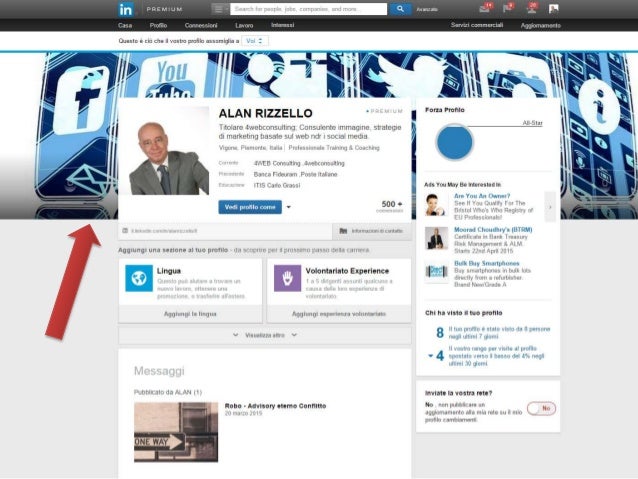Viewport: 638px width, 479px height.
Task: Click the public profile URL link
Action: tap(164, 231)
